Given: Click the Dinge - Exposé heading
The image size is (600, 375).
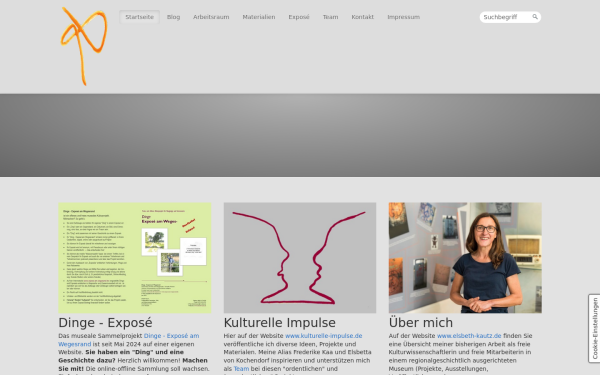Looking at the screenshot, I should coord(105,323).
